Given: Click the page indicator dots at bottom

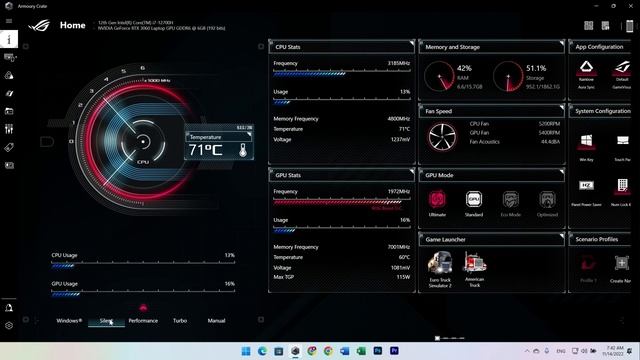Looking at the screenshot, I should coord(449,338).
